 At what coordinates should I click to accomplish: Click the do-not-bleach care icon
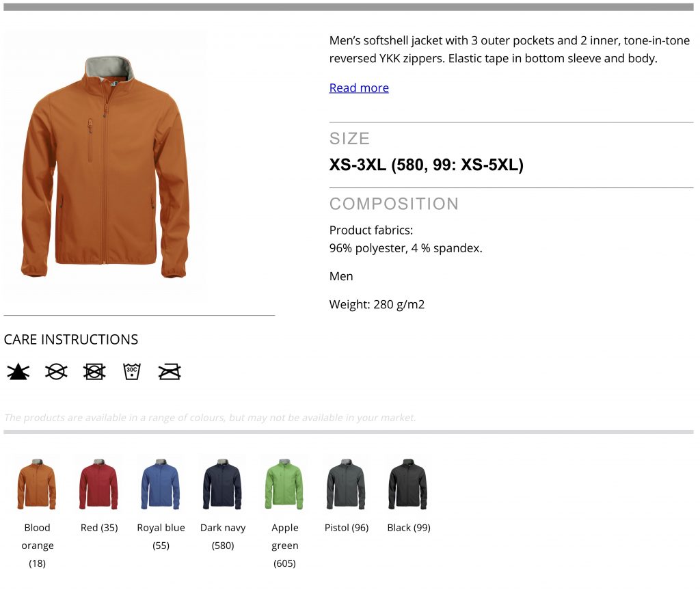(18, 372)
